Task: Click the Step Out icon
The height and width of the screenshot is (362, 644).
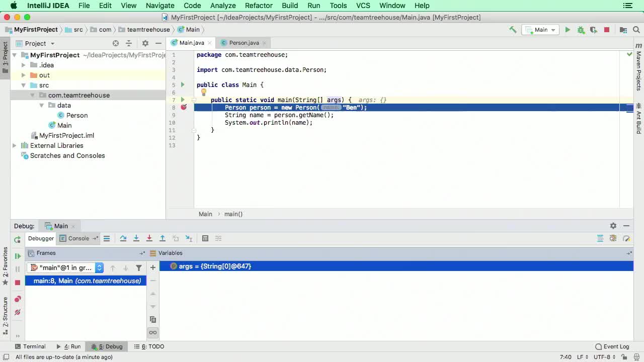Action: [x=162, y=238]
